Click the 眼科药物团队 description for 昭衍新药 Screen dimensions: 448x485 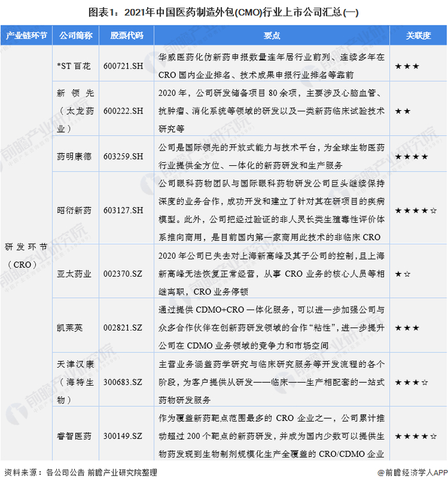[271, 210]
